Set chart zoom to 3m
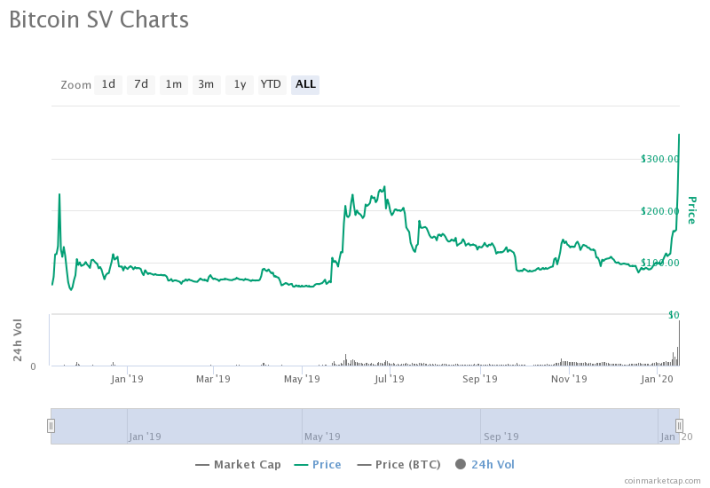This screenshot has width=710, height=488. [x=206, y=85]
